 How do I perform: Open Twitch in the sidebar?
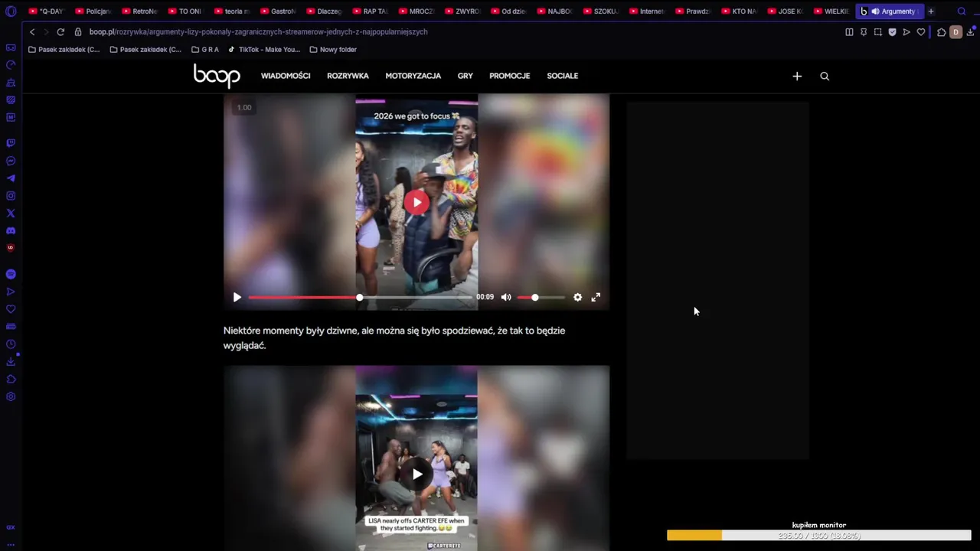coord(11,143)
